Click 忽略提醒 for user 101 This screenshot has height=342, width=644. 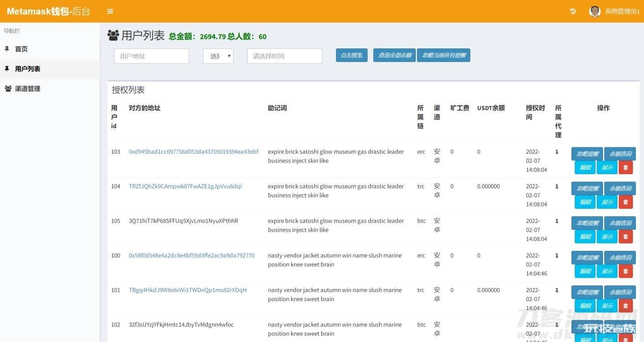tap(587, 292)
